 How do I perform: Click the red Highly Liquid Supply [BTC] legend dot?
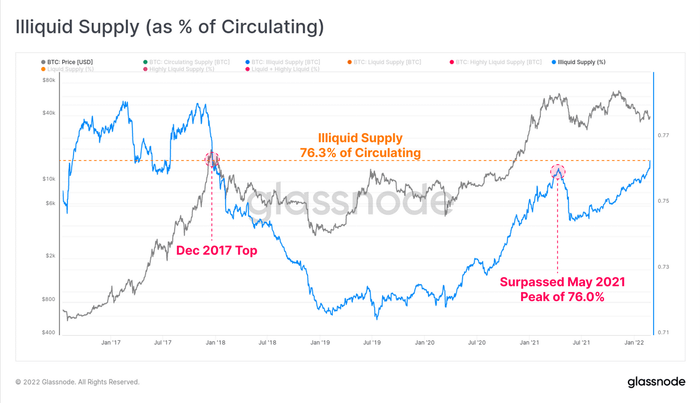click(452, 62)
